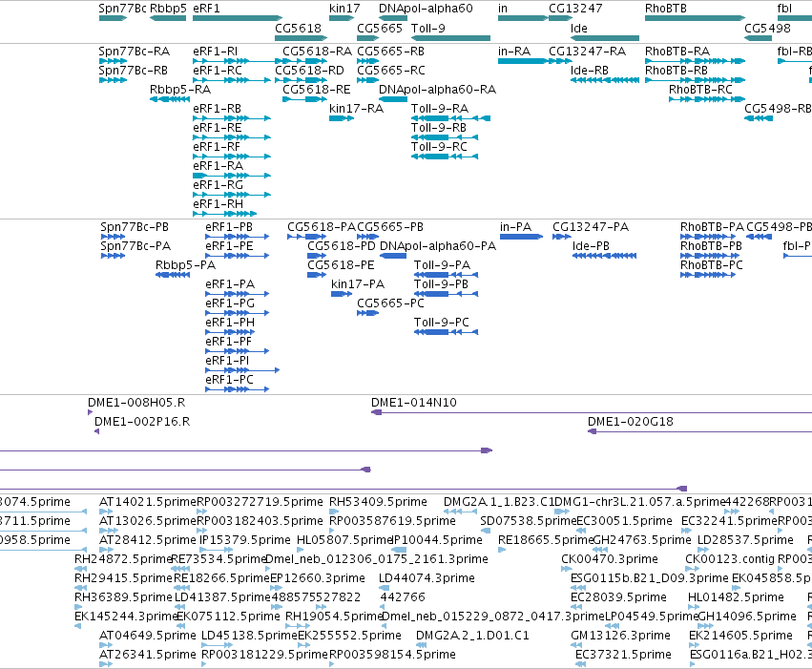Click transcript kin17-RA
This screenshot has width=812, height=669.
pyautogui.click(x=356, y=108)
